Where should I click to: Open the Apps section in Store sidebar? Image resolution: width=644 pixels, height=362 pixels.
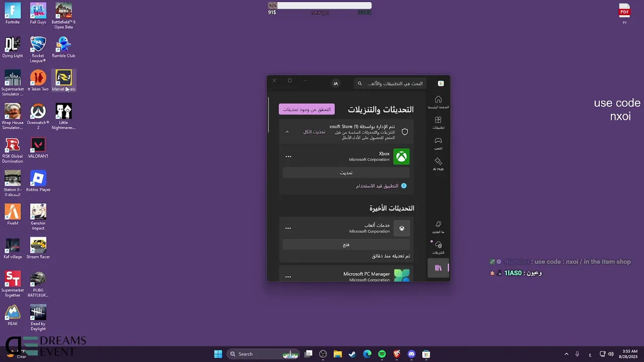click(438, 123)
